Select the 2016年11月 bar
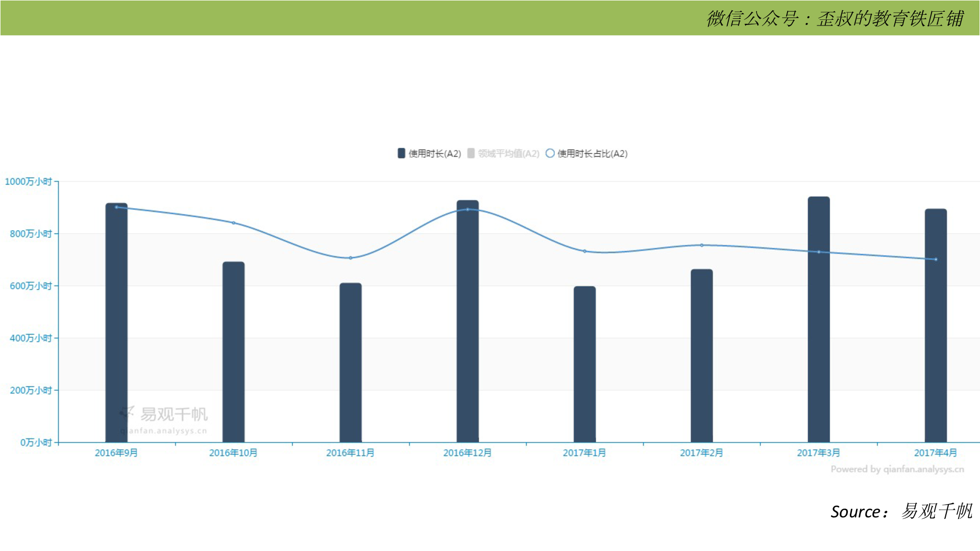Viewport: 980px width, 551px height. pyautogui.click(x=351, y=362)
